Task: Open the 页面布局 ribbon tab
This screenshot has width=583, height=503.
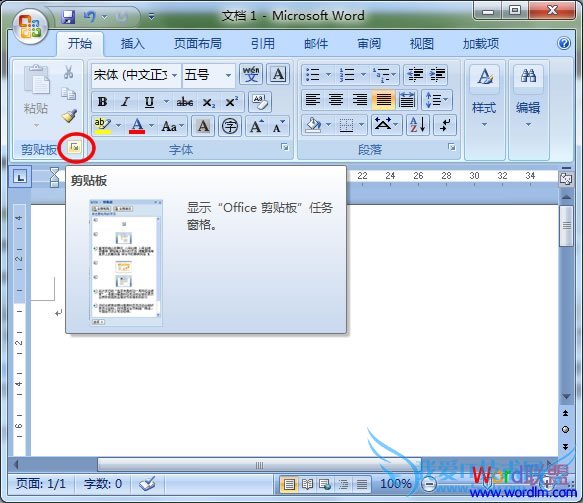Action: click(x=198, y=44)
